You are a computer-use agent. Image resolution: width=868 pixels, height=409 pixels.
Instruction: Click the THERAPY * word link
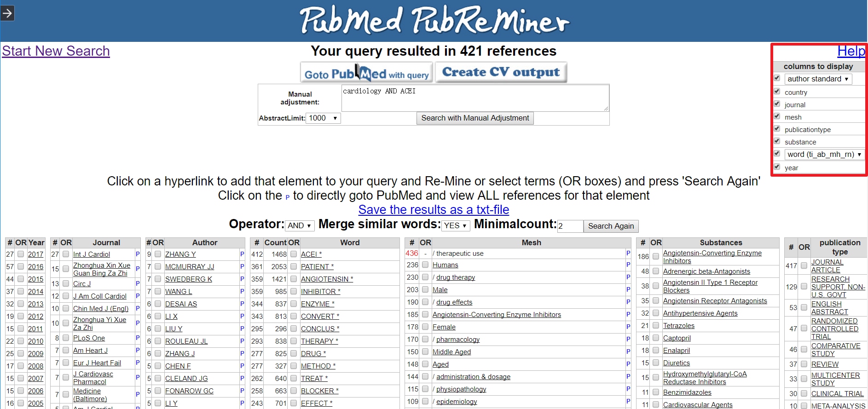point(319,341)
